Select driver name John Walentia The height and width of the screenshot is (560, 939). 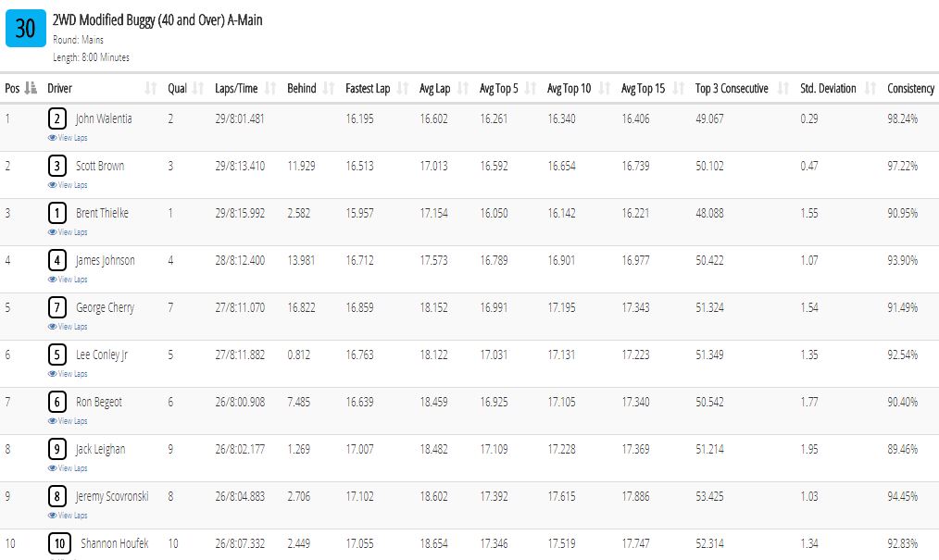click(104, 118)
